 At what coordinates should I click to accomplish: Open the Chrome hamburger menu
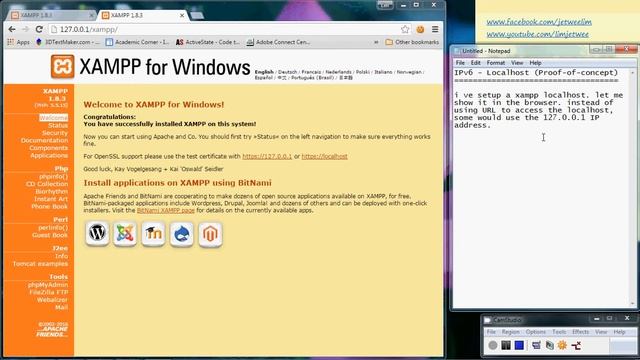[x=435, y=29]
